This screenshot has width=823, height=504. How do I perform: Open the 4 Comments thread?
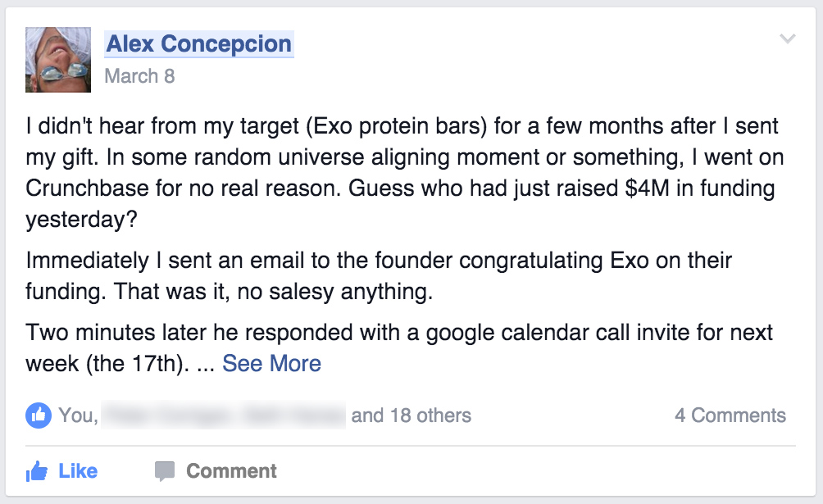pyautogui.click(x=730, y=415)
